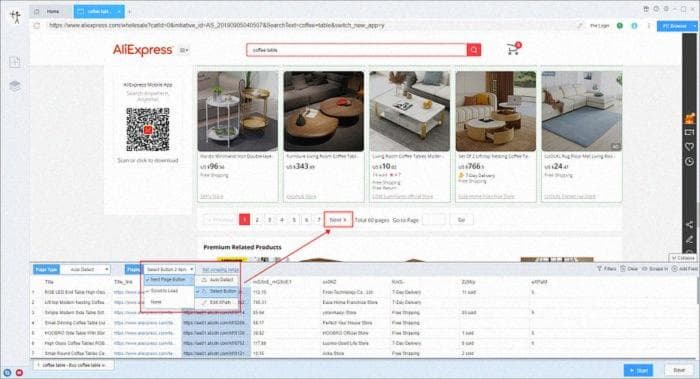Viewport: 700px width, 379px height.
Task: Collapse the data preview panel
Action: 683,258
